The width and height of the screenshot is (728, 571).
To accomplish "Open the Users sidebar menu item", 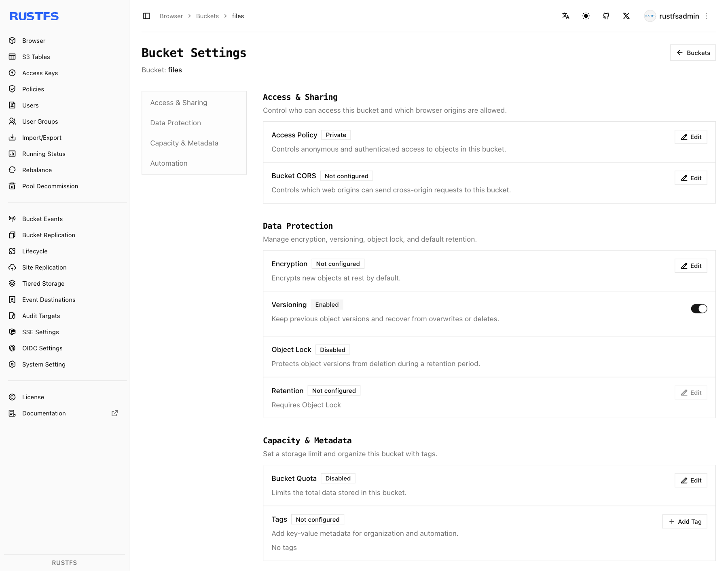I will tap(65, 105).
